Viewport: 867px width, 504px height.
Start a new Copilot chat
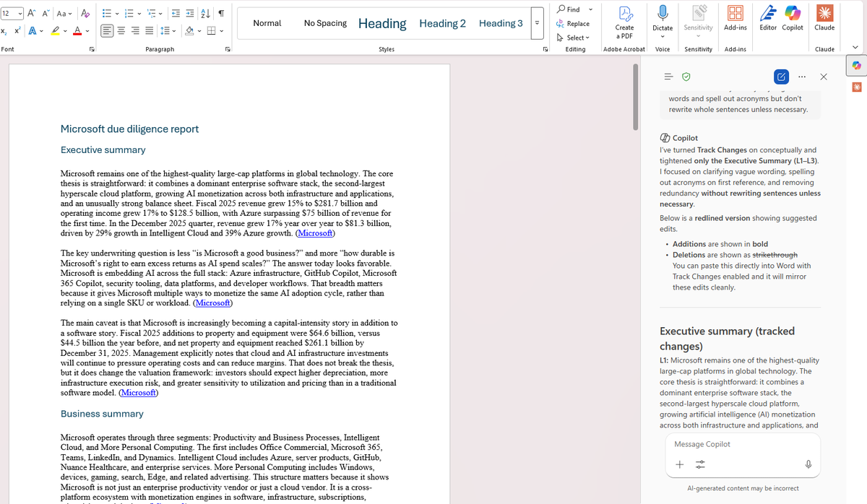point(781,77)
